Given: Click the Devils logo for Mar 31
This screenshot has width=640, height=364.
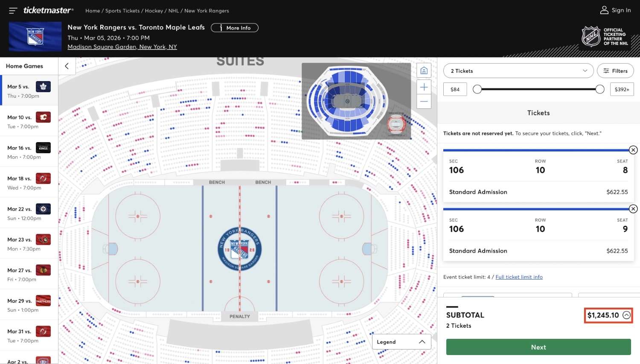Looking at the screenshot, I should [x=43, y=331].
